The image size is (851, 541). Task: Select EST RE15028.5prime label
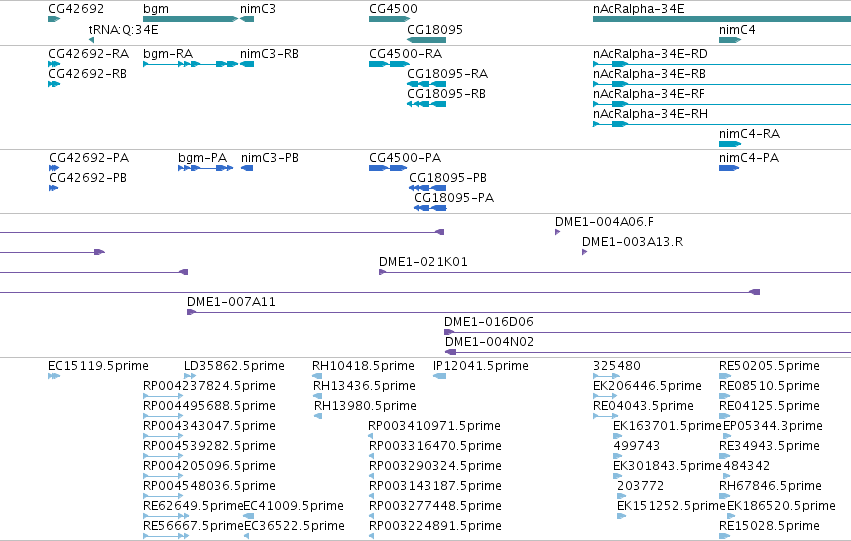coord(769,527)
